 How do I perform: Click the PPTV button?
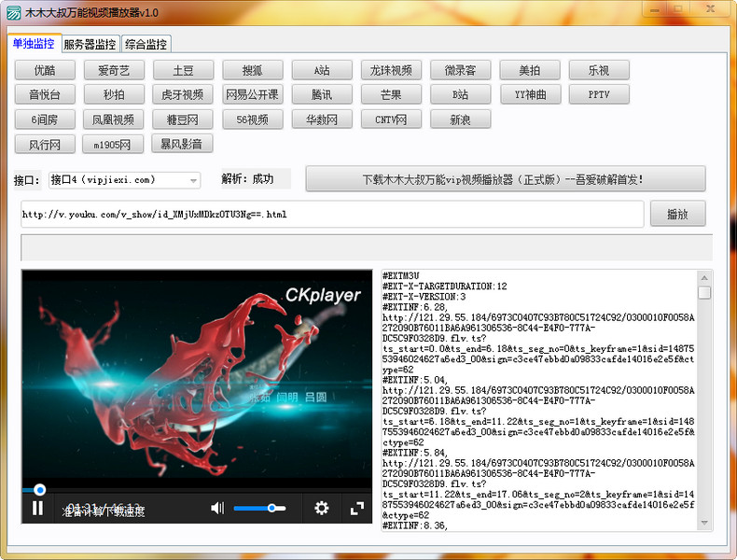click(x=599, y=95)
